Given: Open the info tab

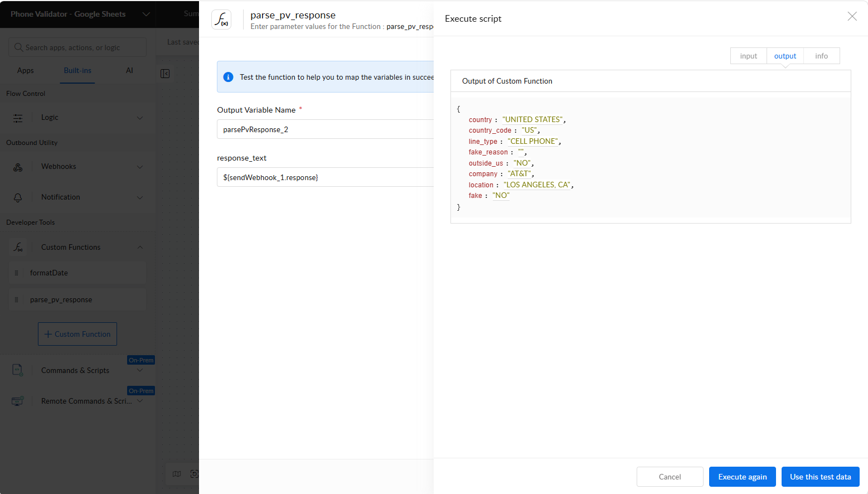Looking at the screenshot, I should pyautogui.click(x=821, y=56).
